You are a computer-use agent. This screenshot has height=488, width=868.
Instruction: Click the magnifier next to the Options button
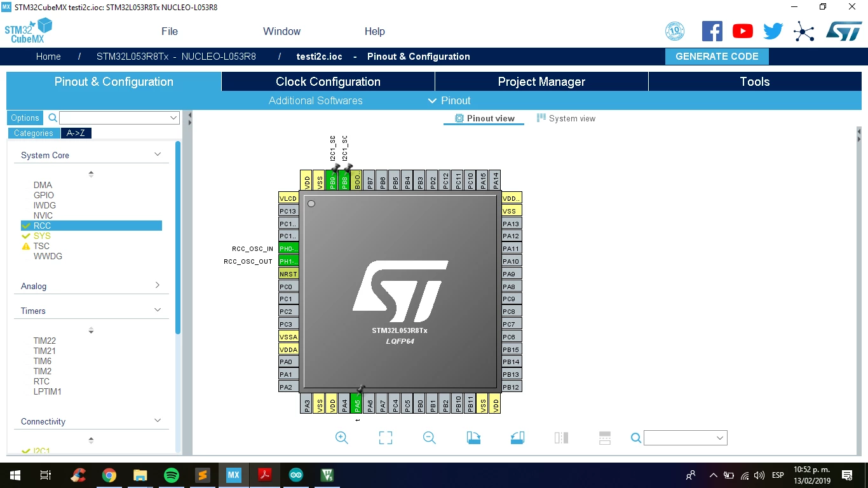coord(53,118)
